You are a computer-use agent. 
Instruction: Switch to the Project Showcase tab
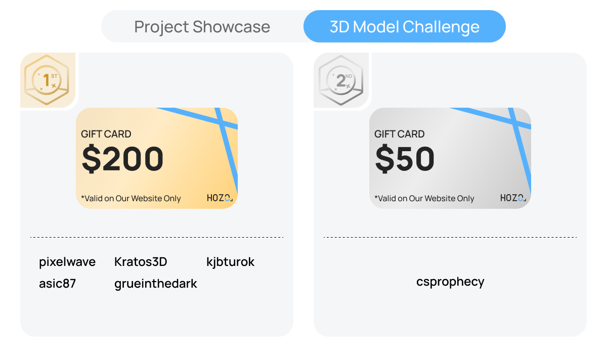(202, 27)
